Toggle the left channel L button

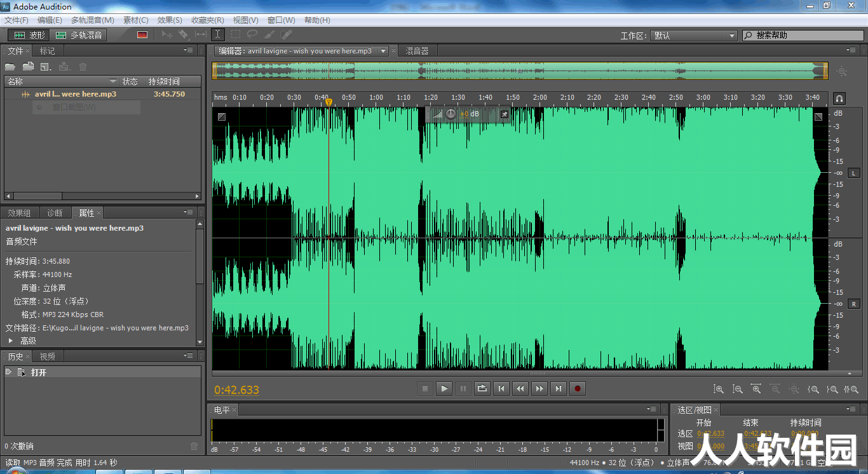tap(854, 173)
